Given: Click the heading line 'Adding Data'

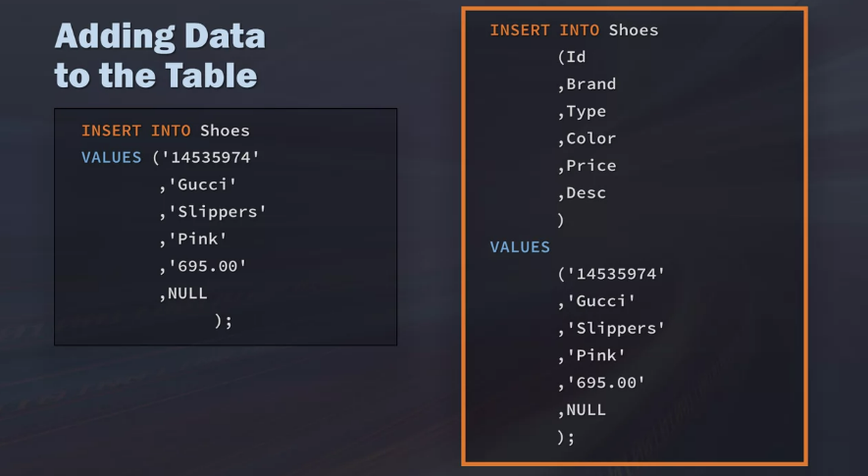Looking at the screenshot, I should coord(160,37).
